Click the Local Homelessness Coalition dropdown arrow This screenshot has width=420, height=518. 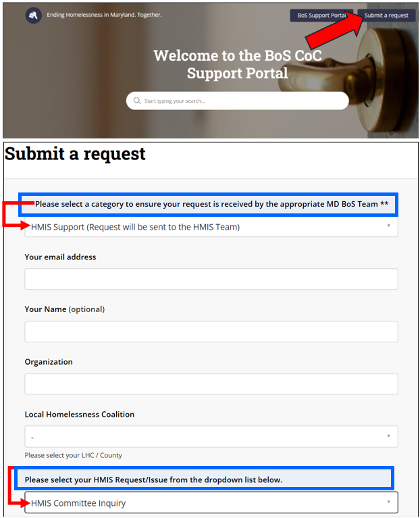pos(389,436)
